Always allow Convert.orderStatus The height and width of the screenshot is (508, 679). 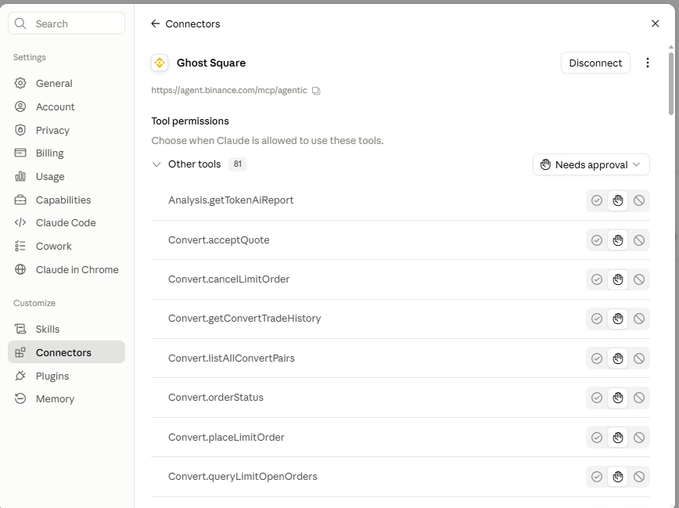click(x=597, y=398)
